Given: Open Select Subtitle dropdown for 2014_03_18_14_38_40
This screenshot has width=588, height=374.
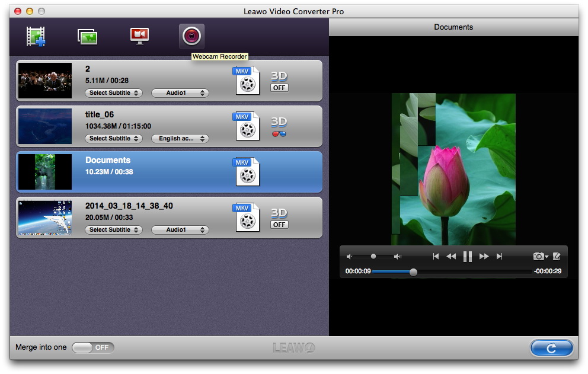Looking at the screenshot, I should tap(114, 230).
